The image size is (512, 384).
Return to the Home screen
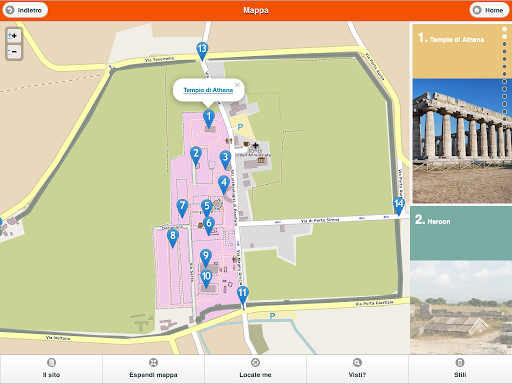click(x=489, y=10)
